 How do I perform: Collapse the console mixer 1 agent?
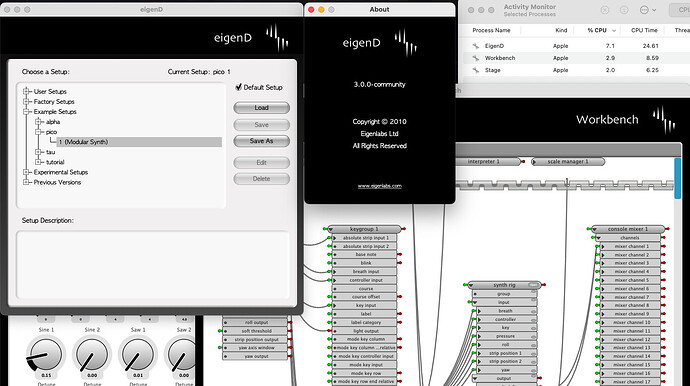(595, 229)
